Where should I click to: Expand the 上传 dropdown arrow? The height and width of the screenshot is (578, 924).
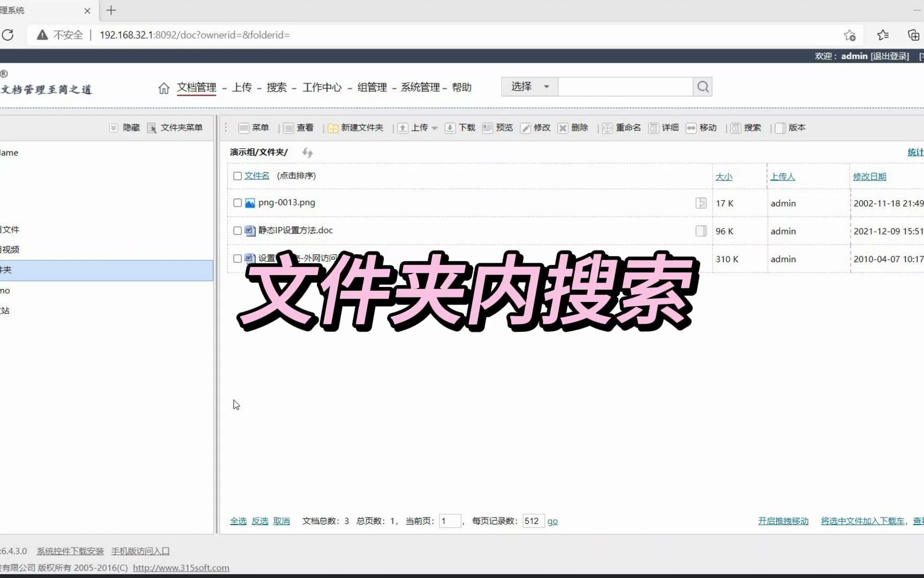point(435,128)
